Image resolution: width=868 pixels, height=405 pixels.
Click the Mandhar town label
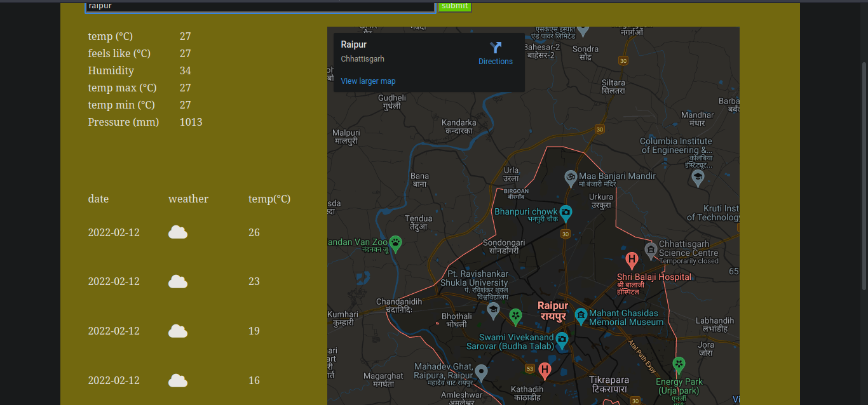point(698,119)
